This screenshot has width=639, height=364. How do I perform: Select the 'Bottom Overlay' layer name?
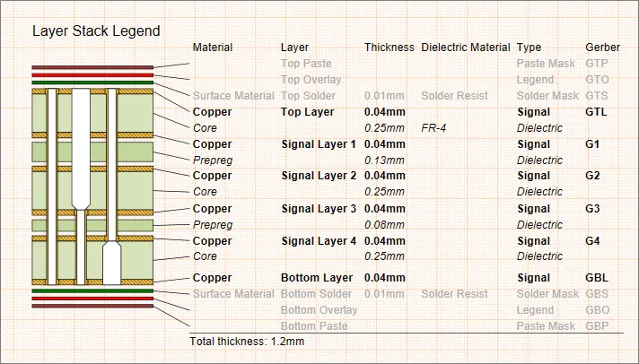pos(319,310)
